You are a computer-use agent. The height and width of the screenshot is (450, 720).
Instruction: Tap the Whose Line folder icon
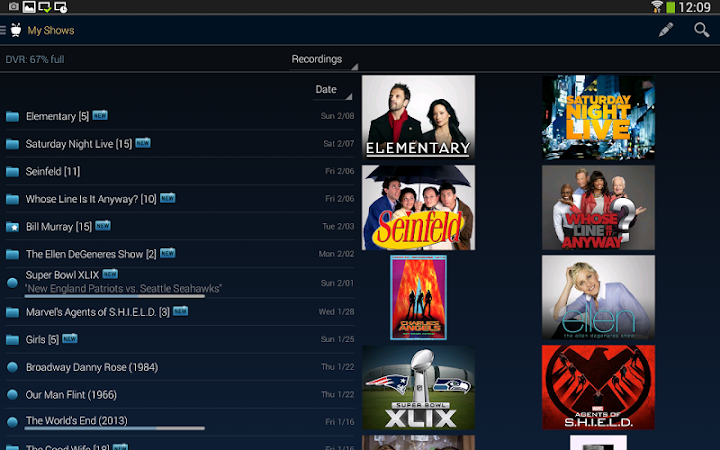point(12,199)
